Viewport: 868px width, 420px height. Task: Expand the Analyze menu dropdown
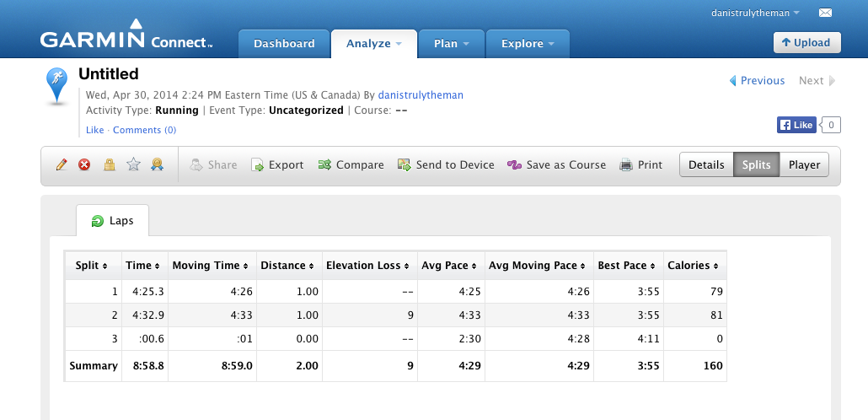(x=373, y=44)
